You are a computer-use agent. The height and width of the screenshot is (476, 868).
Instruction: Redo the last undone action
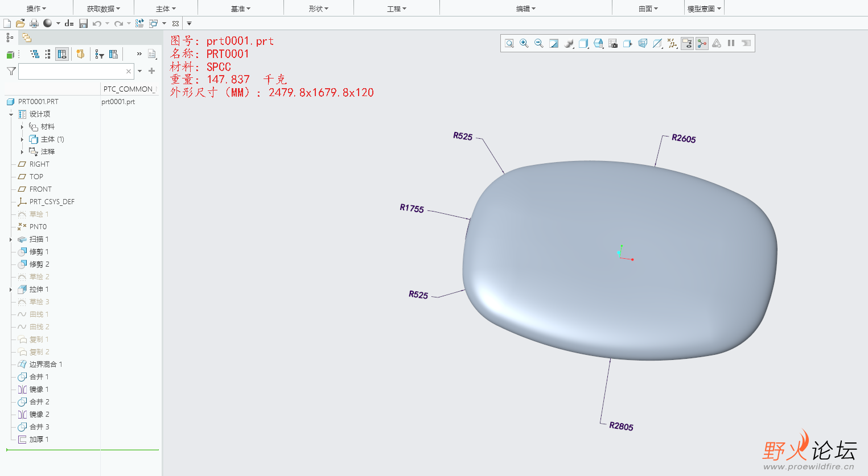pyautogui.click(x=118, y=23)
